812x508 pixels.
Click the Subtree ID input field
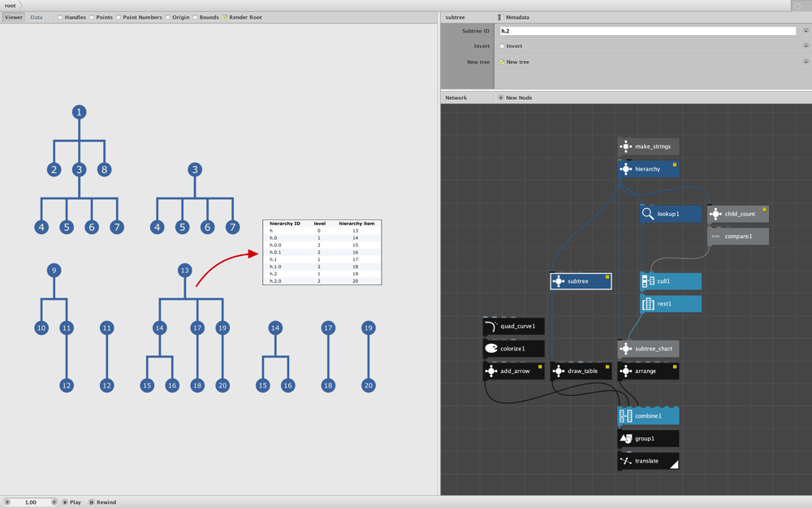point(648,31)
